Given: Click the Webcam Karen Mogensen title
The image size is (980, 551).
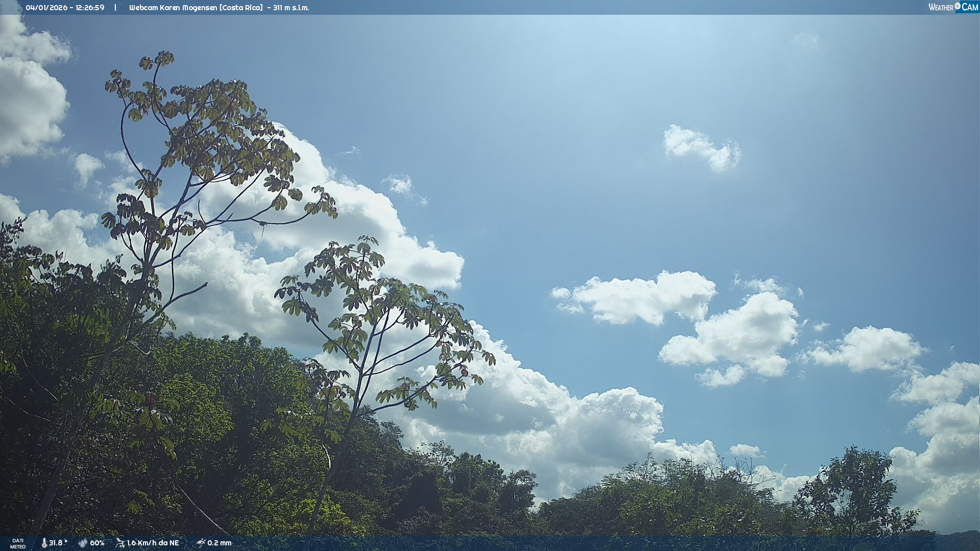Looking at the screenshot, I should click(173, 8).
